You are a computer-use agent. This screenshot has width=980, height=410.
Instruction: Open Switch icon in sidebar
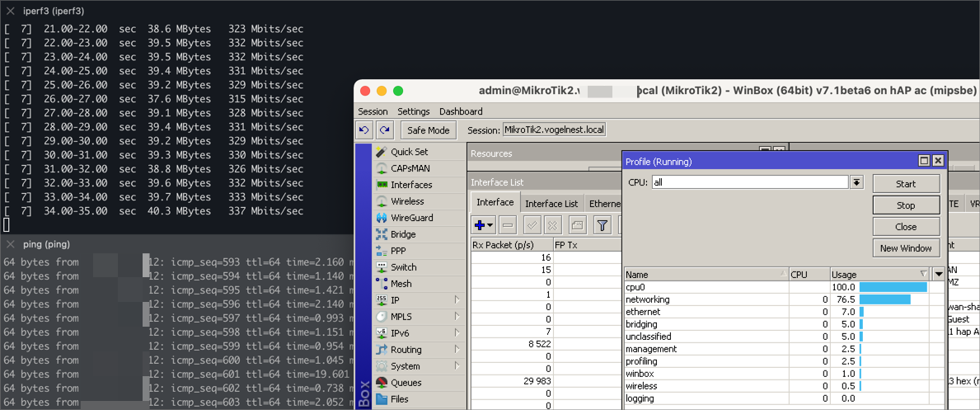tap(382, 267)
